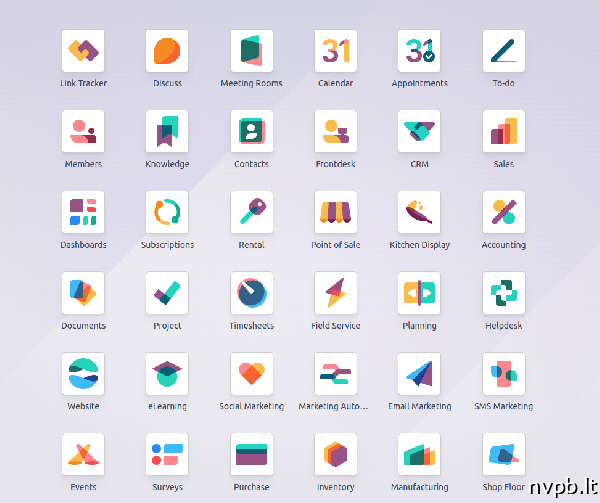
Task: Open the Link Tracker app icon
Action: (83, 51)
